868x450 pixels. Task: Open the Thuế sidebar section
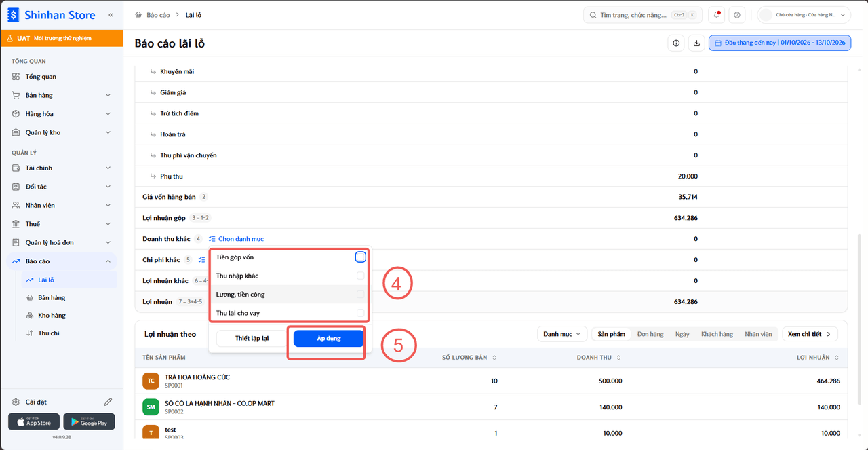[x=62, y=224]
